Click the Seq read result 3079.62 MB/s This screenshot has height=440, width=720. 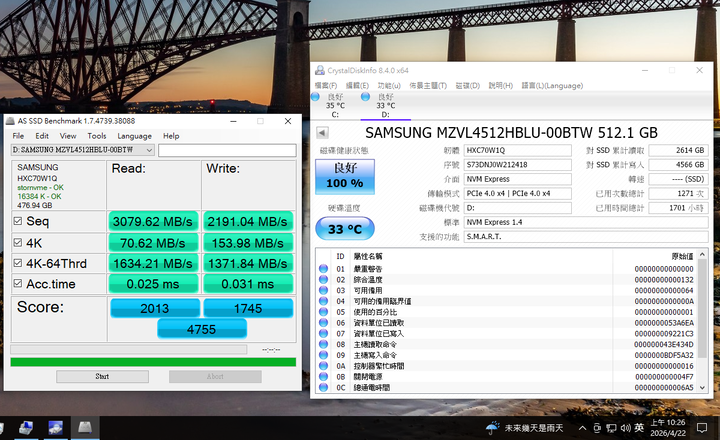(x=153, y=221)
